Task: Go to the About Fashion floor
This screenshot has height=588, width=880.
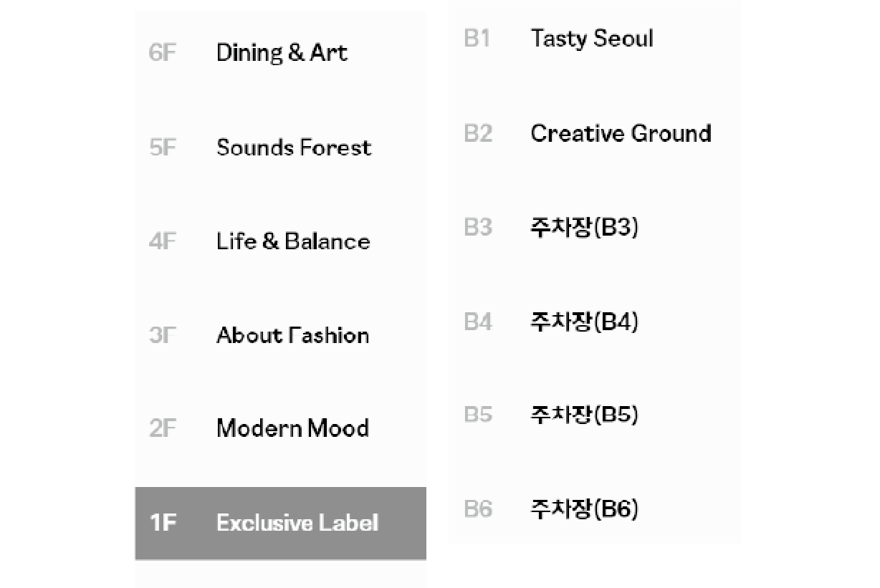Action: (x=292, y=335)
